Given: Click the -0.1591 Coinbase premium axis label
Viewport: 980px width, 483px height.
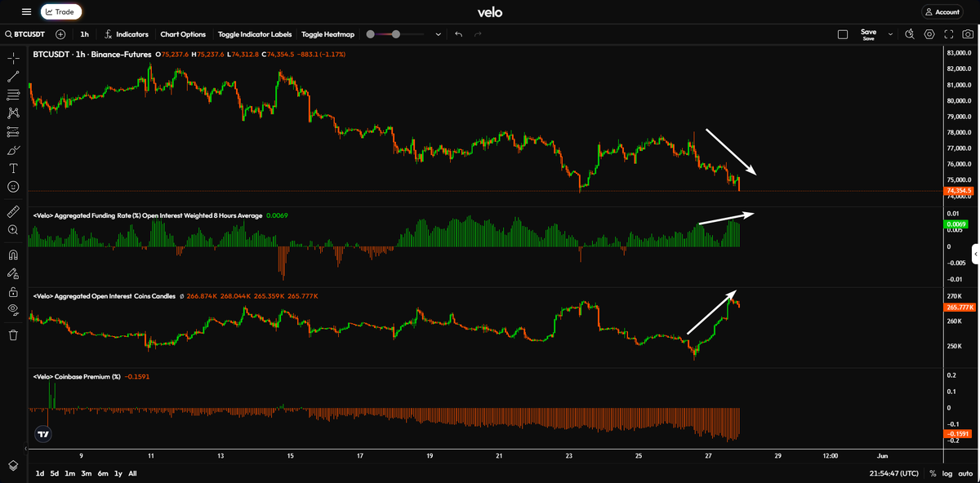Looking at the screenshot, I should [x=957, y=434].
